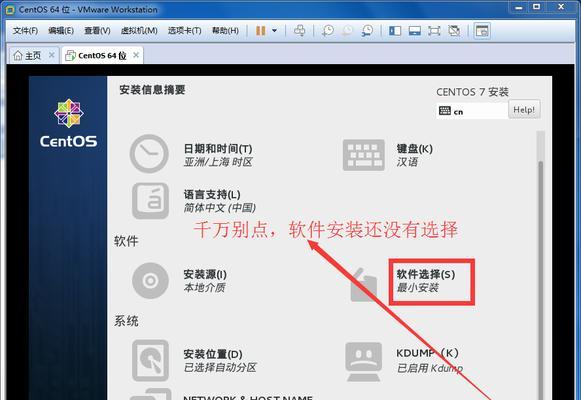
Task: Open the 虚拟机(M) menu
Action: (139, 30)
